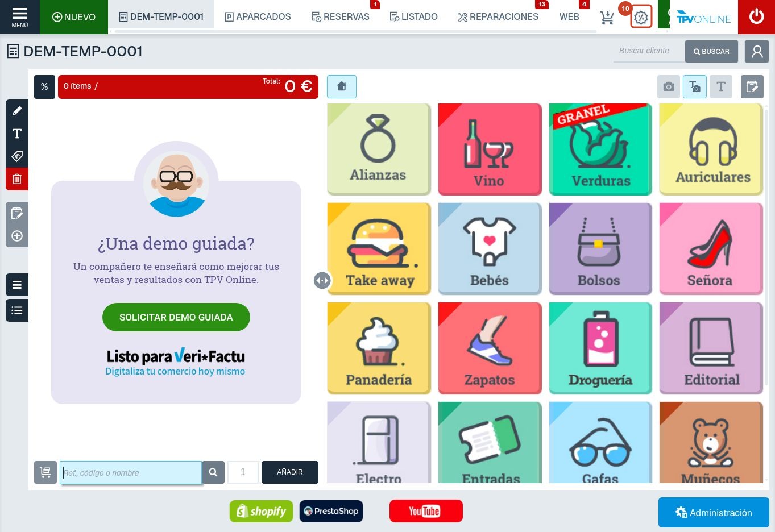Click the AÑADIR button
The height and width of the screenshot is (532, 775).
(290, 472)
